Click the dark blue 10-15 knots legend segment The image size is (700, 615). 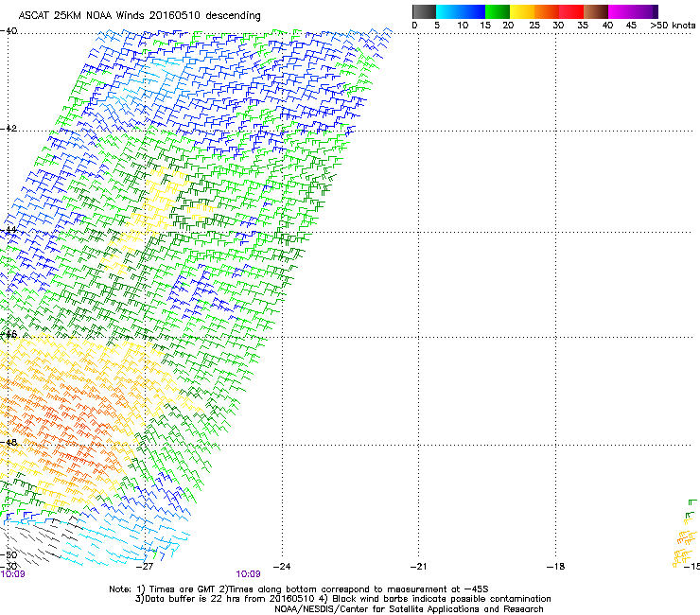click(x=473, y=11)
